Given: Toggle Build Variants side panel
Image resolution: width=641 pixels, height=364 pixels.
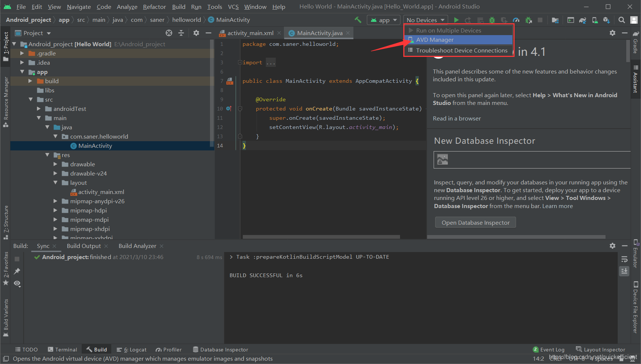Looking at the screenshot, I should click(x=6, y=318).
